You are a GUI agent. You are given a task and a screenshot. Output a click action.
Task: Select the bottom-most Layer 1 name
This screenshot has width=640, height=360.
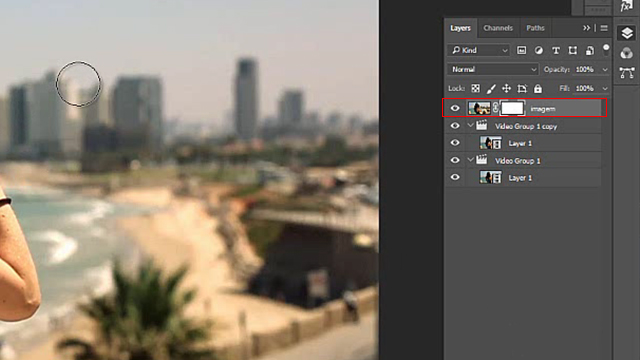pos(520,178)
